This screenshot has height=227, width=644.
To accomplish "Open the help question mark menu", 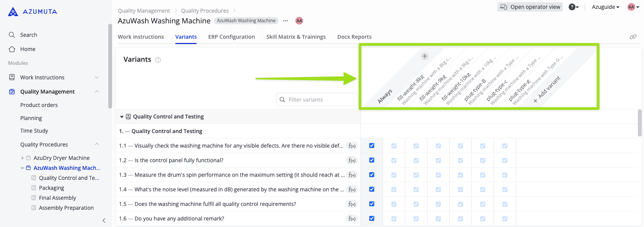I will tap(573, 7).
